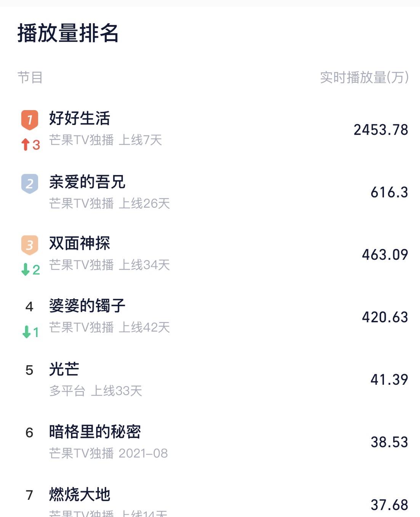This screenshot has width=420, height=517.
Task: Tap play count 2453.78
Action: [x=381, y=130]
